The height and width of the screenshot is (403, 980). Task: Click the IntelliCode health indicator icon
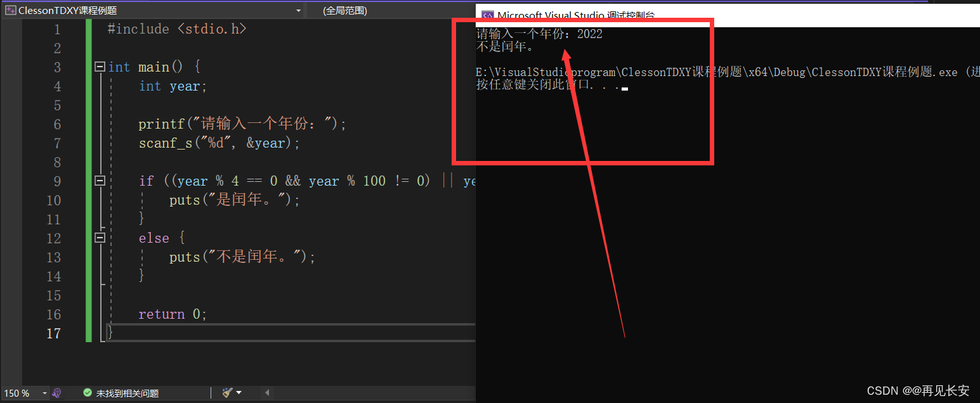57,393
